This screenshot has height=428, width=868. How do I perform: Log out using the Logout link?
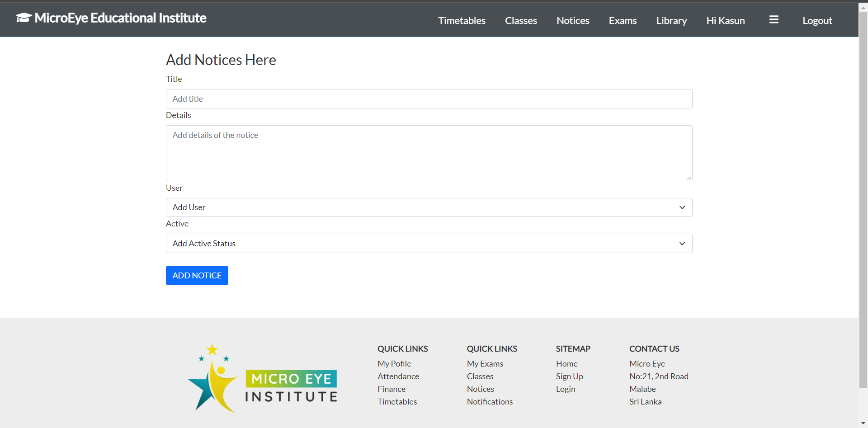(x=817, y=20)
